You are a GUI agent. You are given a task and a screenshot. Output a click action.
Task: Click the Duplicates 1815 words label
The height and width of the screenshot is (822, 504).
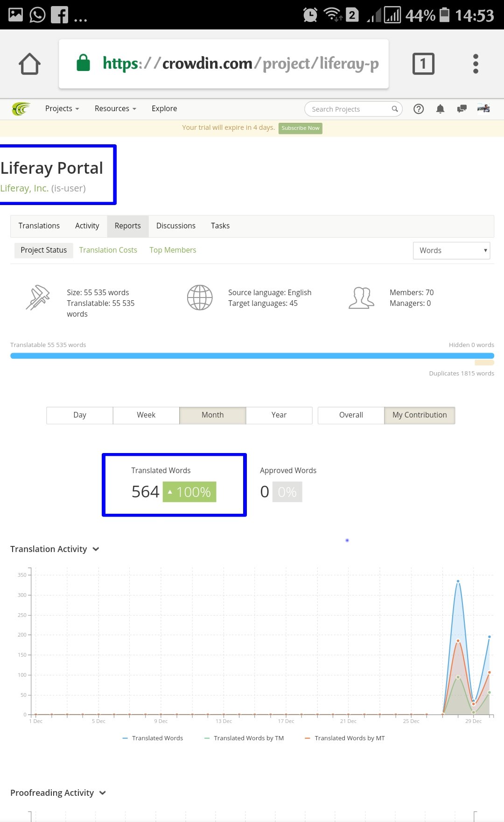click(x=462, y=373)
